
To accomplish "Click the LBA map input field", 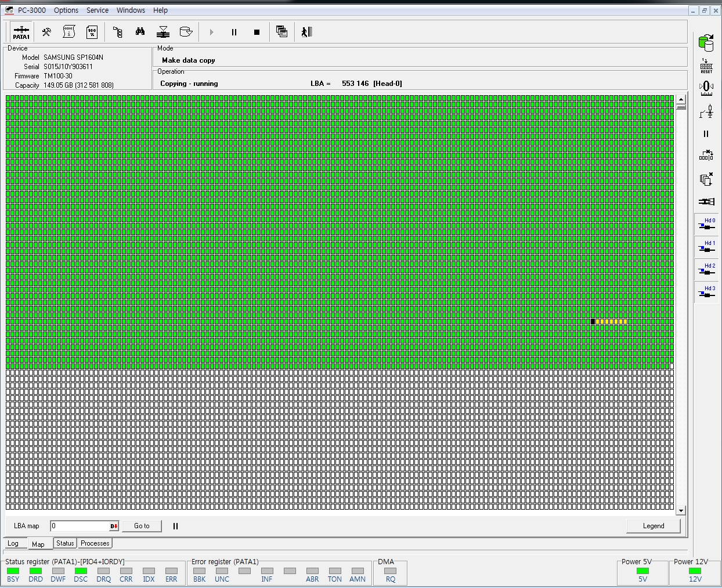I will [80, 526].
